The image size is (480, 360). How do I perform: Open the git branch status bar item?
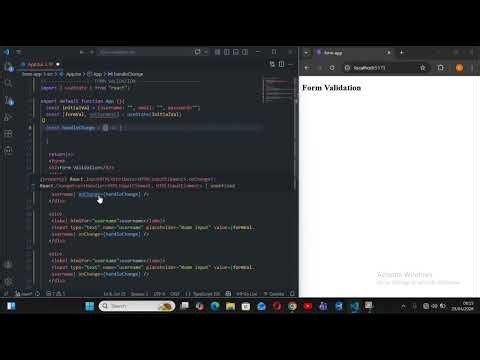(24, 294)
